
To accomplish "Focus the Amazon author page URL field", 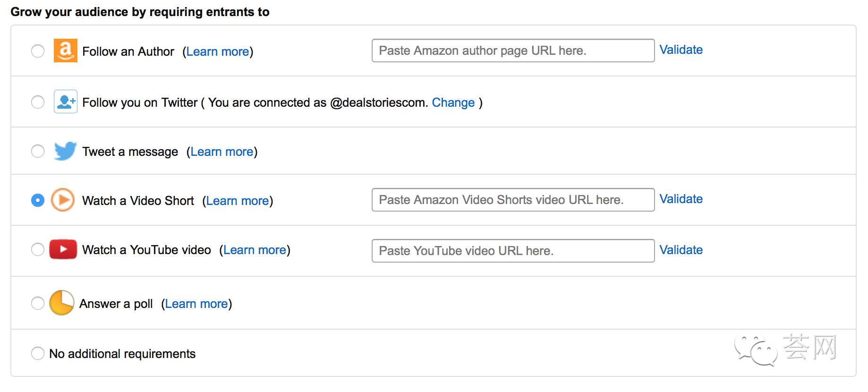I will click(513, 51).
